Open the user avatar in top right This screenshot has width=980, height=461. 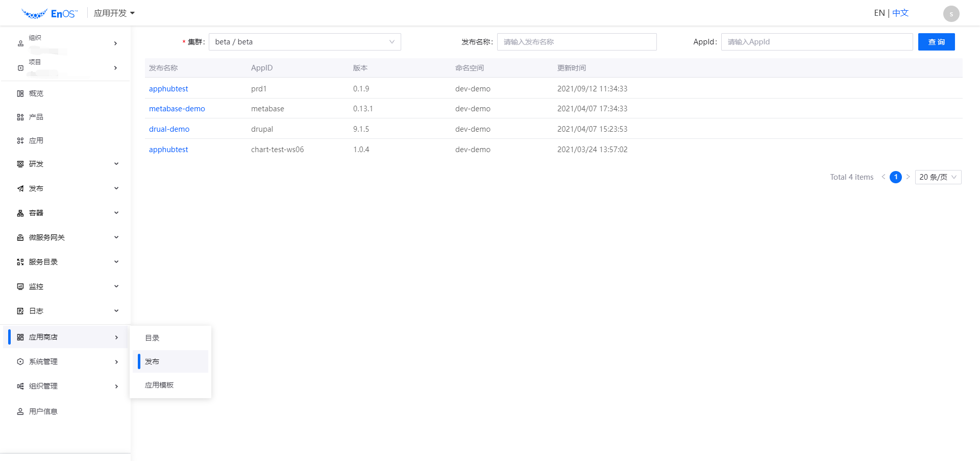(x=950, y=13)
